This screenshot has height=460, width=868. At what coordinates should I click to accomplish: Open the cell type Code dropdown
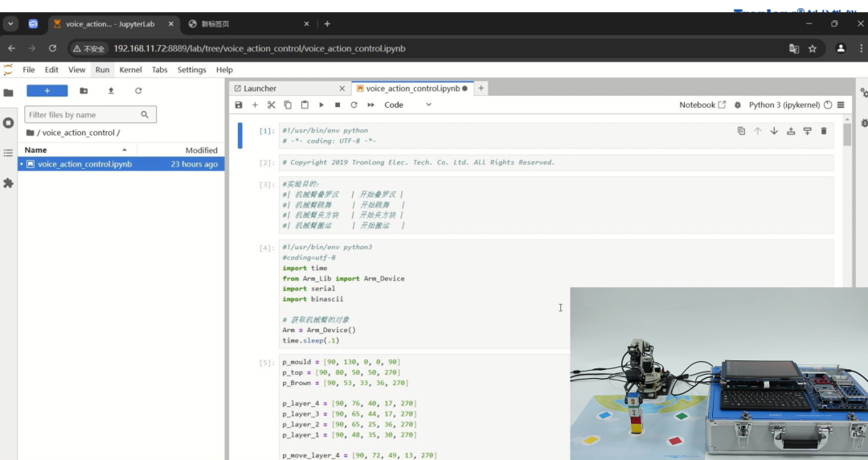407,105
